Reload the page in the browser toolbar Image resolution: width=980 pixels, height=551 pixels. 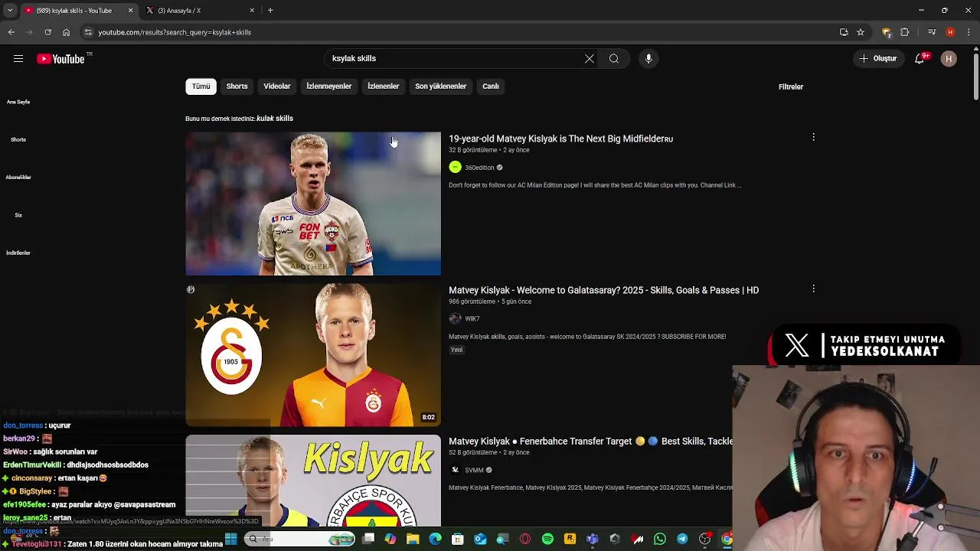[47, 32]
